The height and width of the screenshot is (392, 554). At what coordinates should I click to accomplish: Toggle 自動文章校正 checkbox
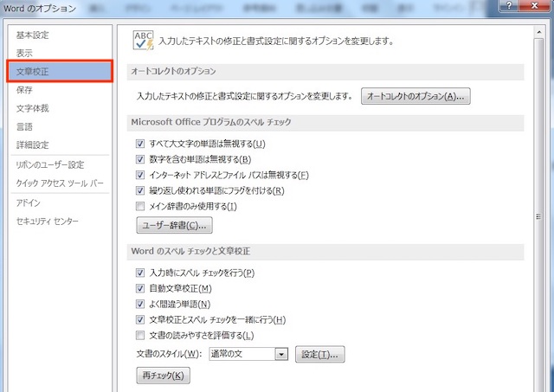(x=140, y=288)
